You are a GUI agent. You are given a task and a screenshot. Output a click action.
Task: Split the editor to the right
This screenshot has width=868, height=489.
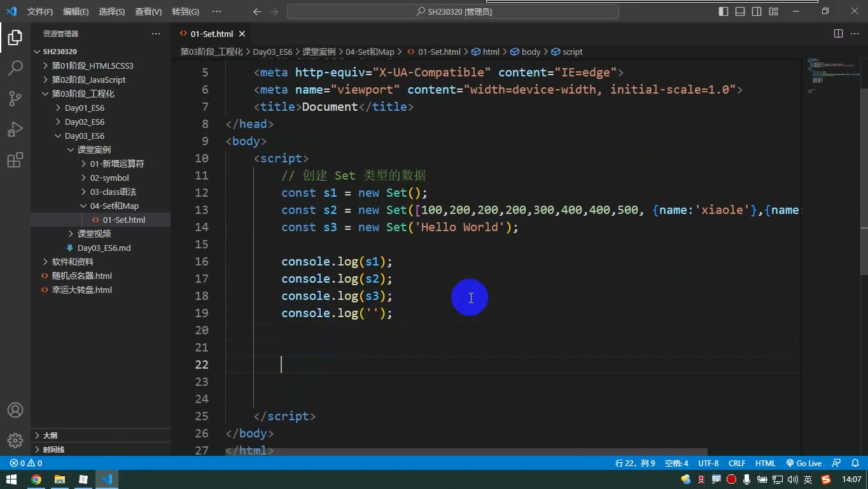[x=838, y=34]
